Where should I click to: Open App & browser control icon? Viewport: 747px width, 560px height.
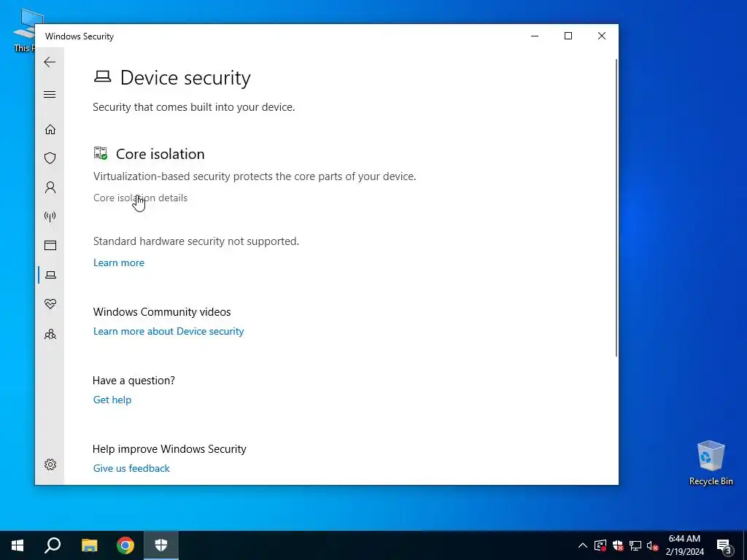coord(50,245)
